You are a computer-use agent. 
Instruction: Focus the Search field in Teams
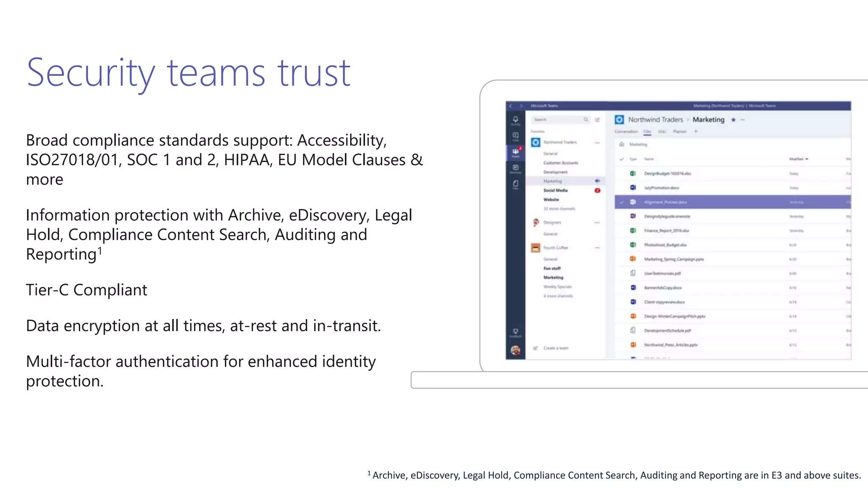[x=560, y=120]
